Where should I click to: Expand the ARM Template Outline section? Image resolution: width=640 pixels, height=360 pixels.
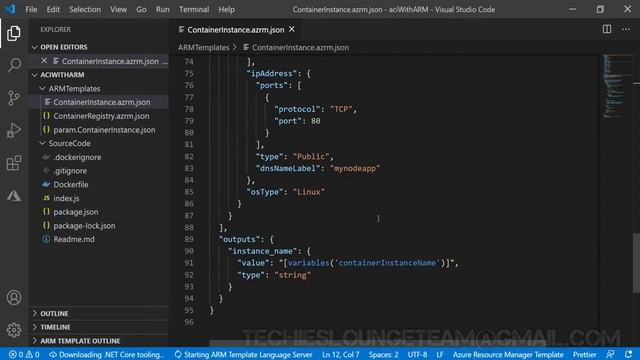[x=99, y=341]
